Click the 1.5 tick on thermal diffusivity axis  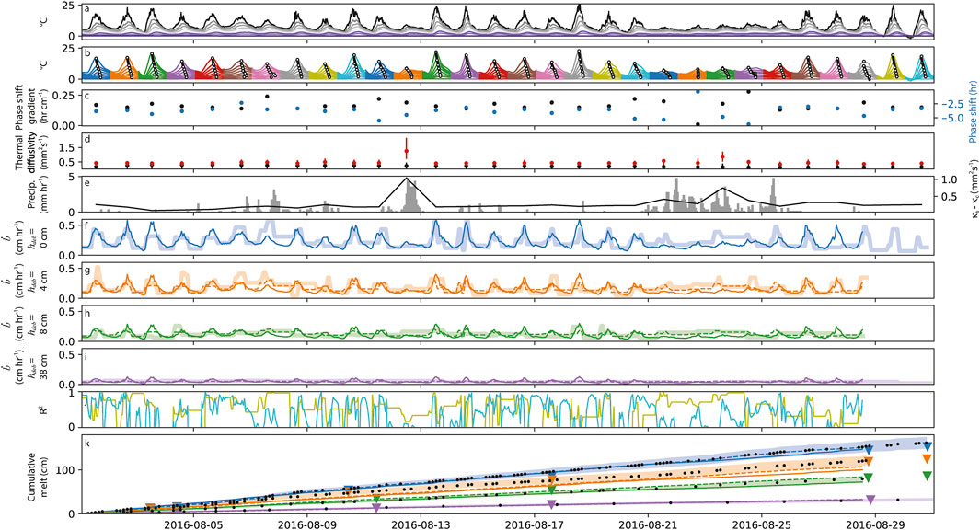(68, 147)
